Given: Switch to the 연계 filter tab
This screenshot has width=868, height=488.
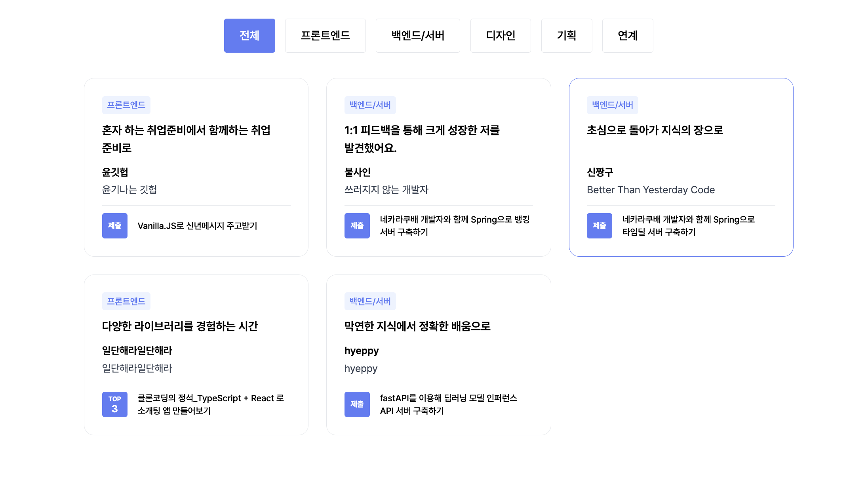Looking at the screenshot, I should 628,36.
